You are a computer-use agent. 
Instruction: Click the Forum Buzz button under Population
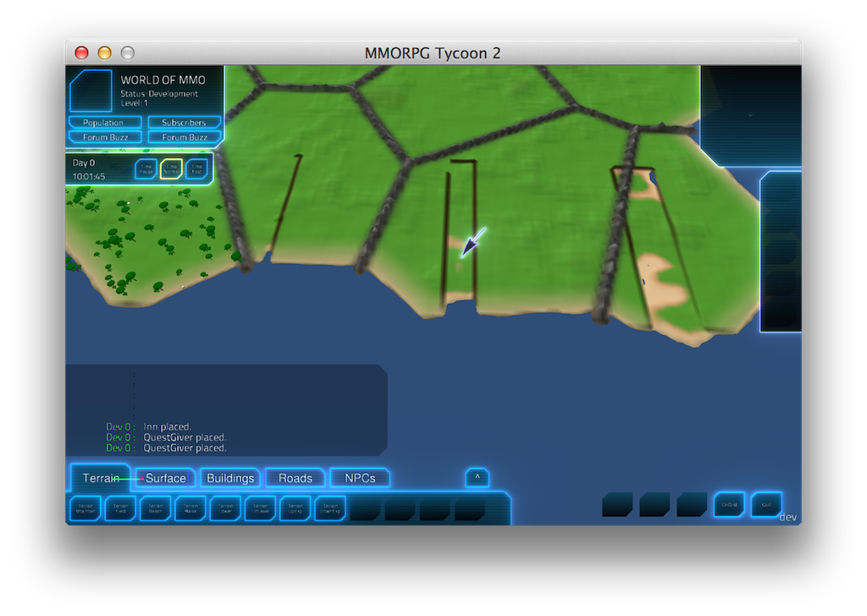[105, 136]
